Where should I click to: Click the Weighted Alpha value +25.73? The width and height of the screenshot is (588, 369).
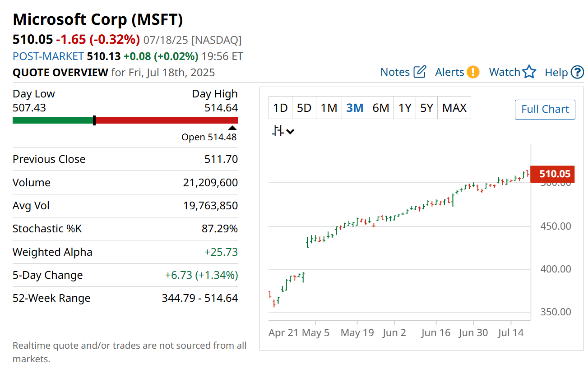tap(221, 252)
